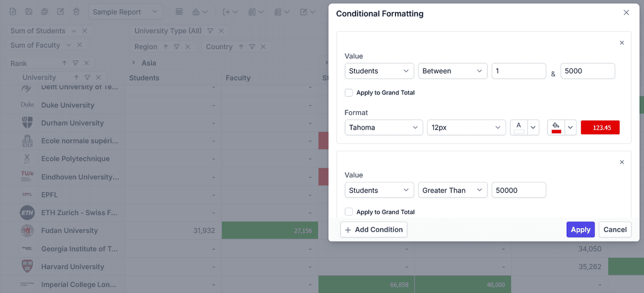Click the value field containing 50000
Screen dimensions: 644x293
pyautogui.click(x=519, y=190)
